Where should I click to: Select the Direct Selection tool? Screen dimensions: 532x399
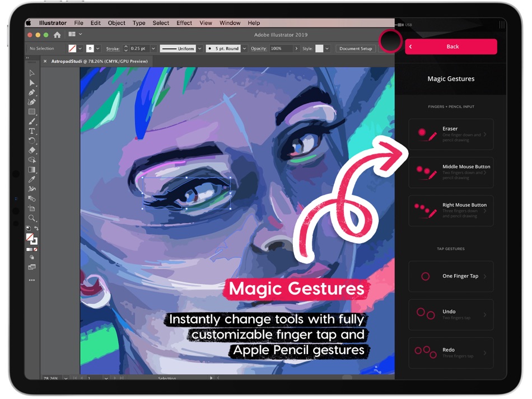[32, 82]
